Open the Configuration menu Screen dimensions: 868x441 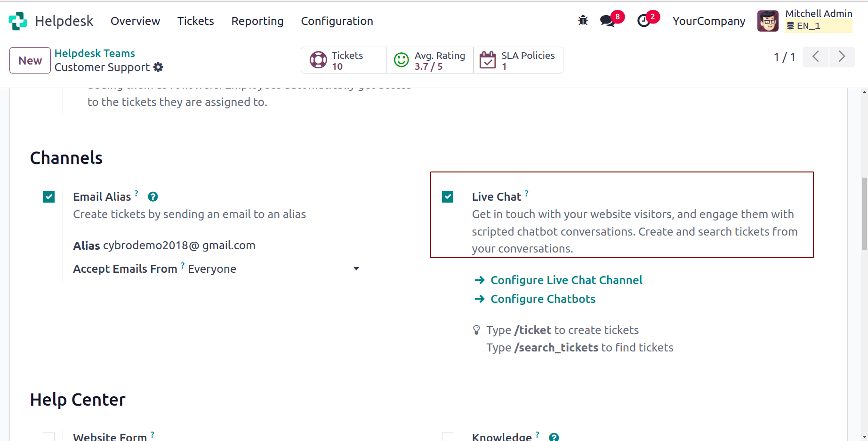click(x=337, y=21)
